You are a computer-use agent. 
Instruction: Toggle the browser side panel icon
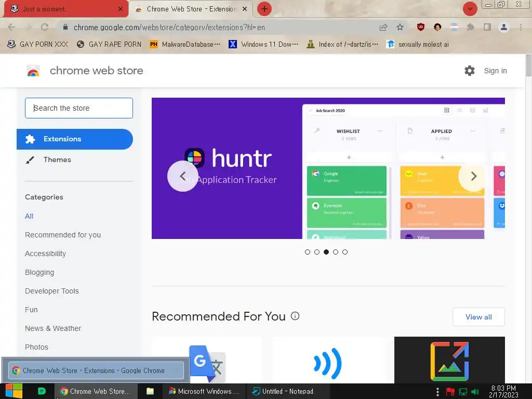[x=487, y=27]
